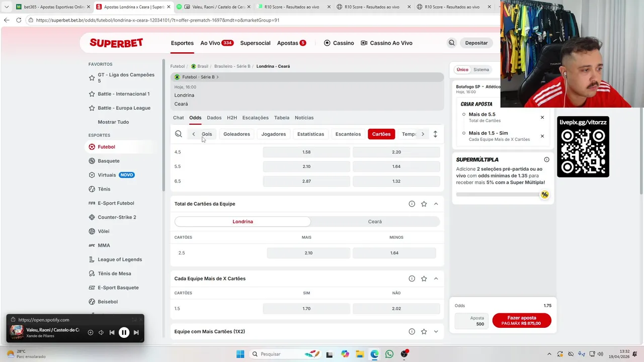Select Vôlei in the sports sidebar
The image size is (644, 362).
coord(103,231)
